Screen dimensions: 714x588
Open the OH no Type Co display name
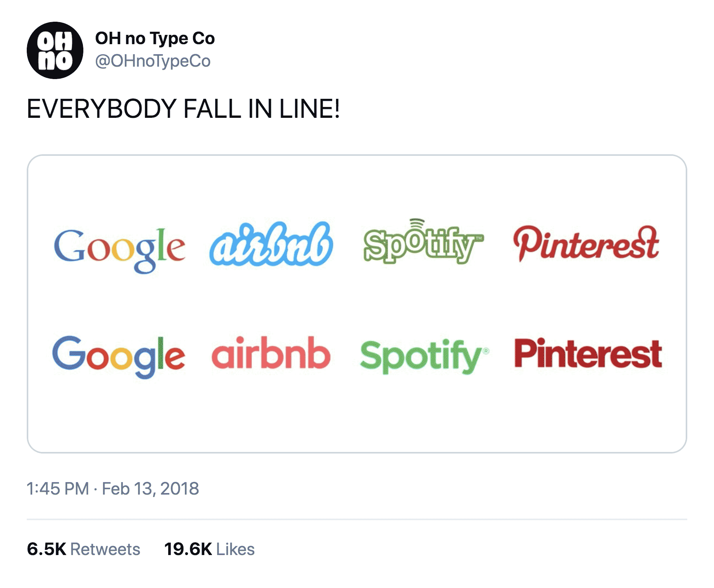click(155, 38)
